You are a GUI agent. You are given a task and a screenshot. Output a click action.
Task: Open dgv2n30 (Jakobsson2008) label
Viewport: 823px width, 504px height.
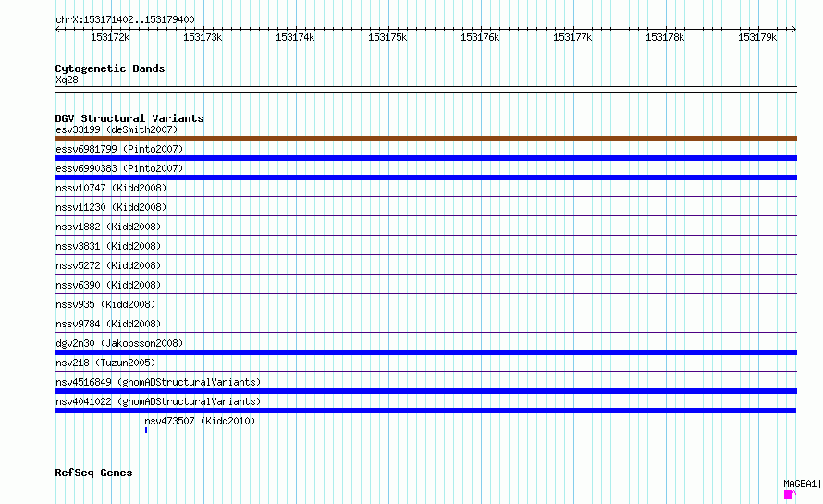click(119, 343)
